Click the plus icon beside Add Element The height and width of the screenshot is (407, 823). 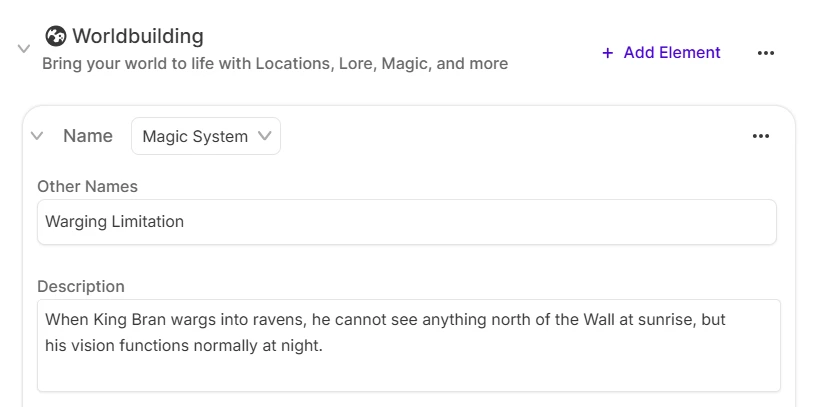coord(607,53)
